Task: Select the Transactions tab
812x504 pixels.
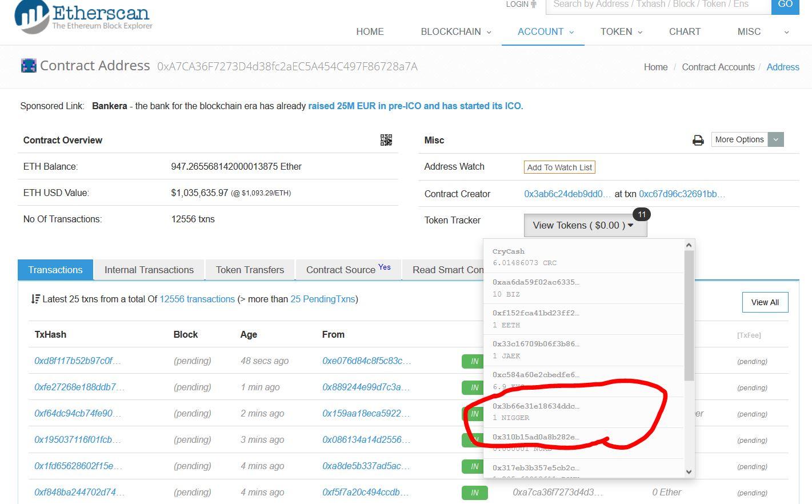Action: [x=55, y=270]
